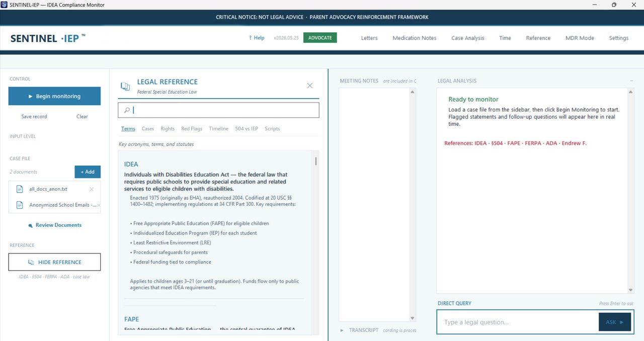
Task: Collapse the Legal Analysis panel
Action: coord(631,81)
